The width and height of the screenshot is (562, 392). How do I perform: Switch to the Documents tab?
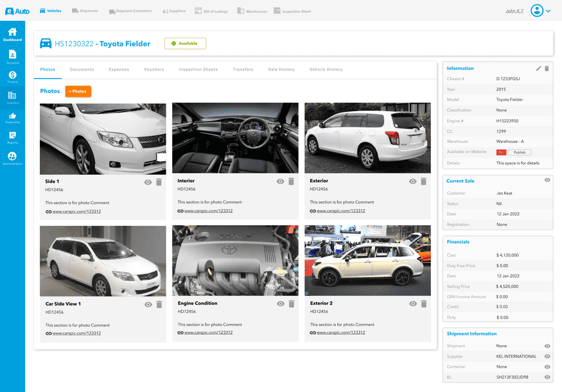(82, 69)
